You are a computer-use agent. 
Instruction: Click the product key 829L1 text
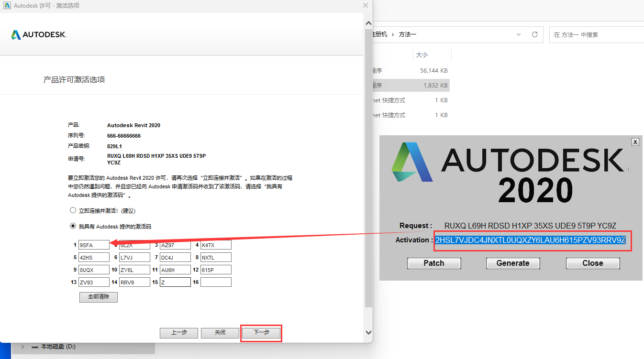(x=115, y=146)
